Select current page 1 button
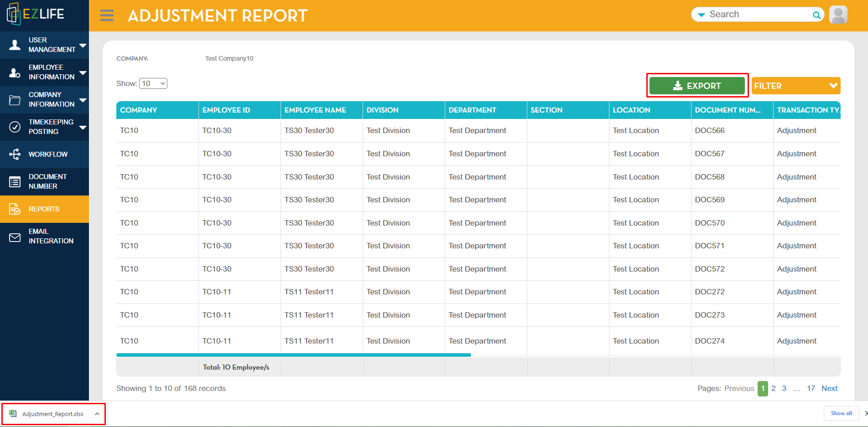The height and width of the screenshot is (427, 868). (763, 389)
